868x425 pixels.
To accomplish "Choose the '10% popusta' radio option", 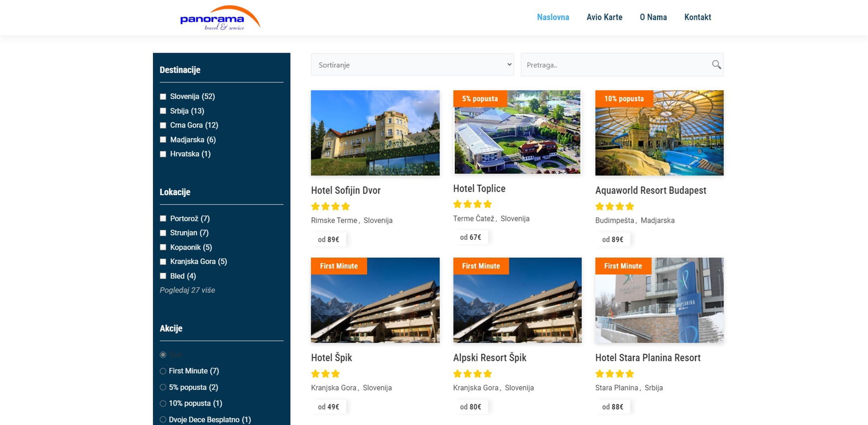I will click(x=163, y=403).
